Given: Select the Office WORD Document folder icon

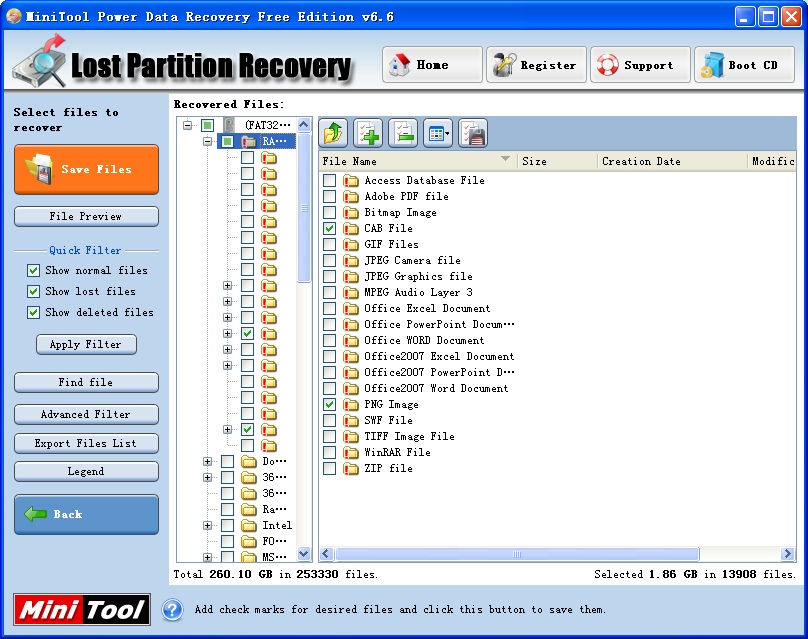Looking at the screenshot, I should click(x=351, y=340).
